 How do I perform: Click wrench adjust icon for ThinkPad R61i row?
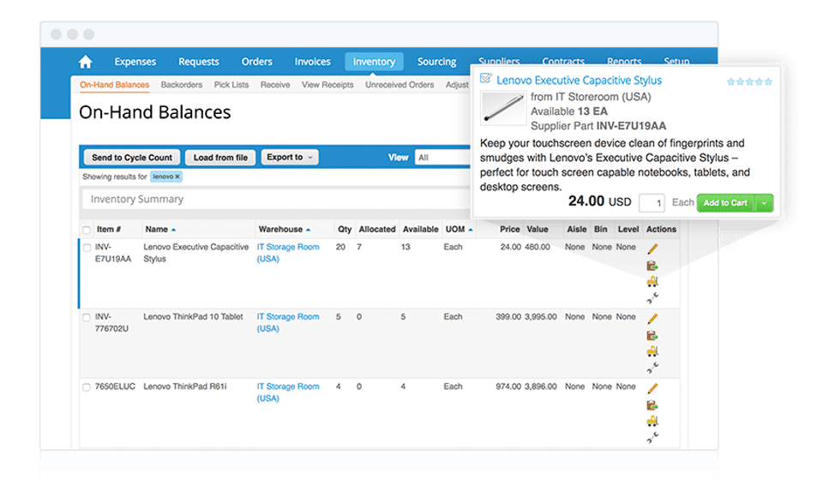[x=652, y=438]
